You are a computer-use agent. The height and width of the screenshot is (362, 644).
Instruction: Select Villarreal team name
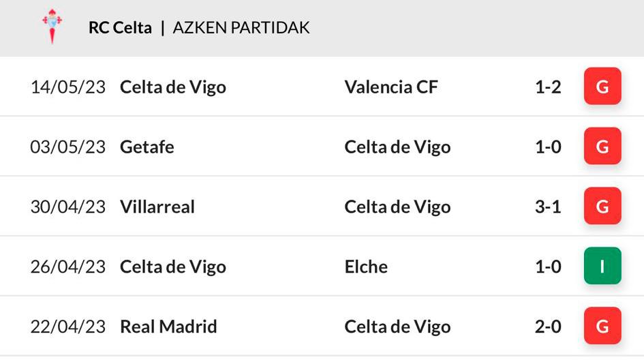pyautogui.click(x=157, y=207)
